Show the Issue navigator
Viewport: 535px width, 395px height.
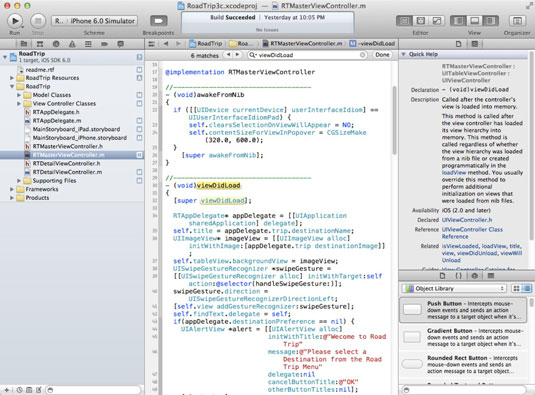point(72,44)
